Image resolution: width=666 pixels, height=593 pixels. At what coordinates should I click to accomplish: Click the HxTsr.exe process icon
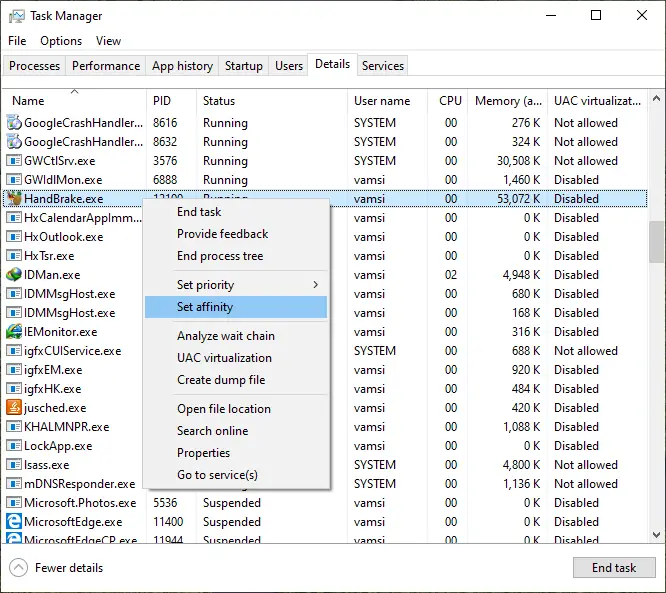14,256
